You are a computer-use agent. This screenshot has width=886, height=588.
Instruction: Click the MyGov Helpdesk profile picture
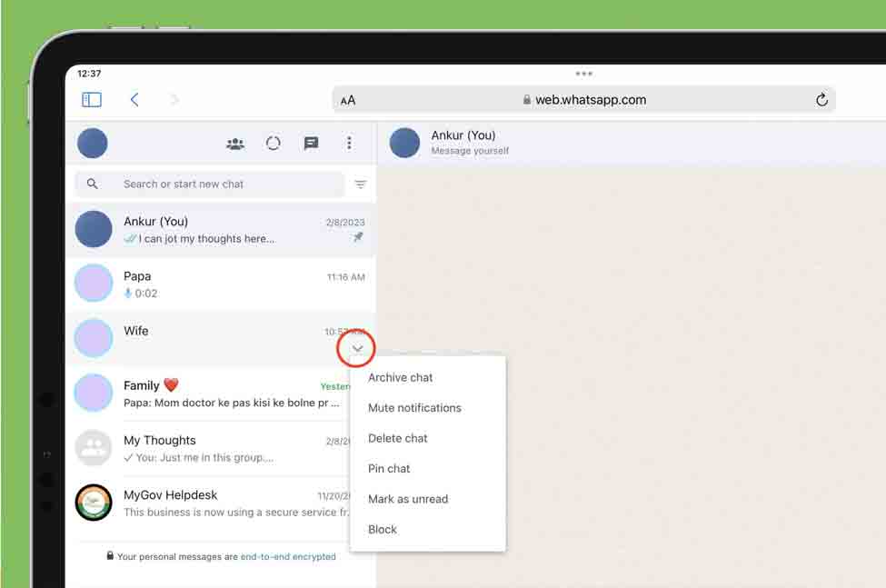94,503
